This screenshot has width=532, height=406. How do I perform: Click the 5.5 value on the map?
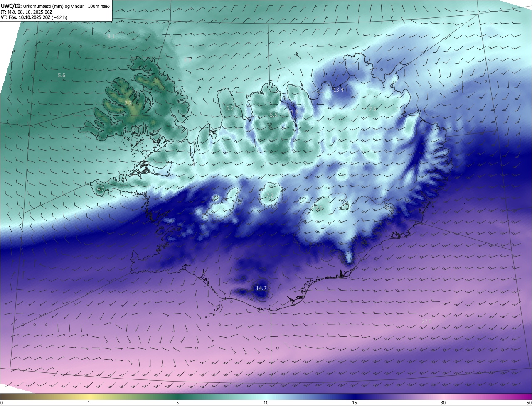273,115
